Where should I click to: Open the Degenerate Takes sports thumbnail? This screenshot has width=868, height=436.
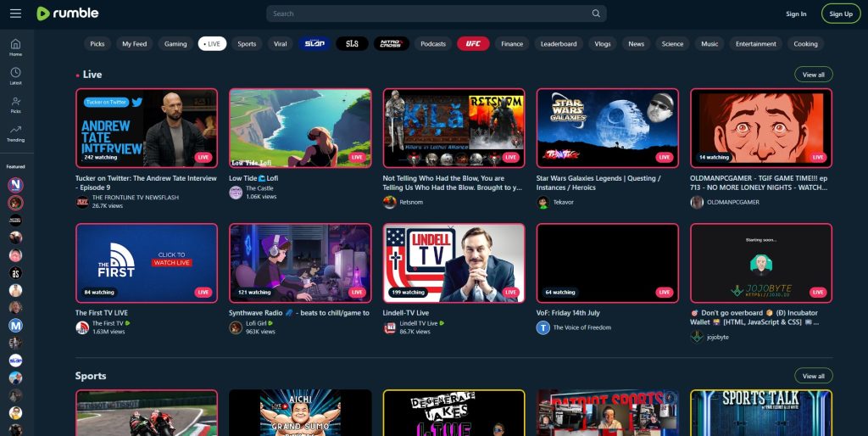click(x=454, y=413)
